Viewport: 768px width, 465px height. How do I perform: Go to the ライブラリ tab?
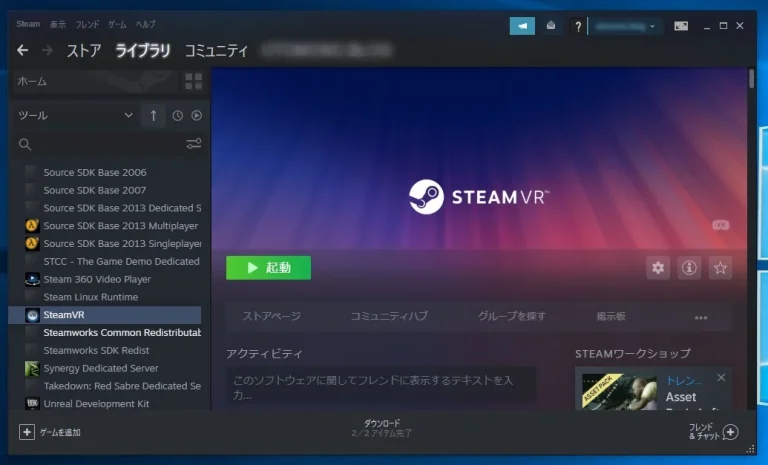tap(143, 50)
